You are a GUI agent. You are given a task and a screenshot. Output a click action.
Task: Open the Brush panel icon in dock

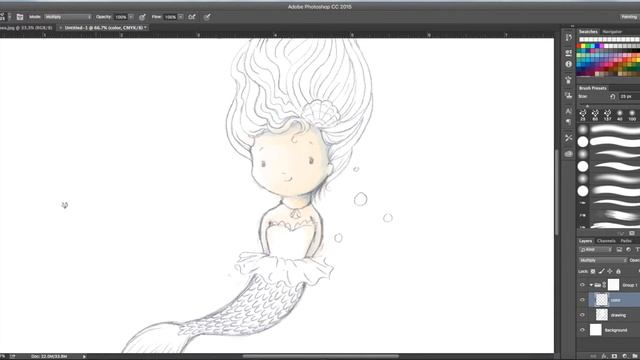click(x=569, y=80)
